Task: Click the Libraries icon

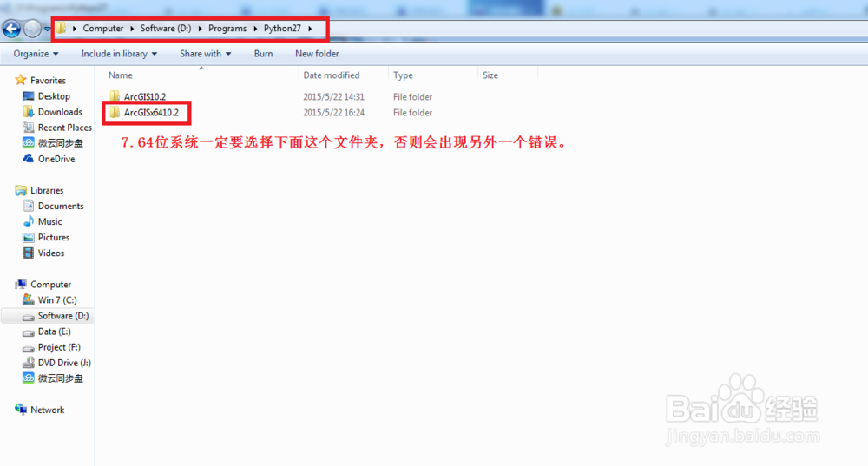Action: [x=21, y=190]
